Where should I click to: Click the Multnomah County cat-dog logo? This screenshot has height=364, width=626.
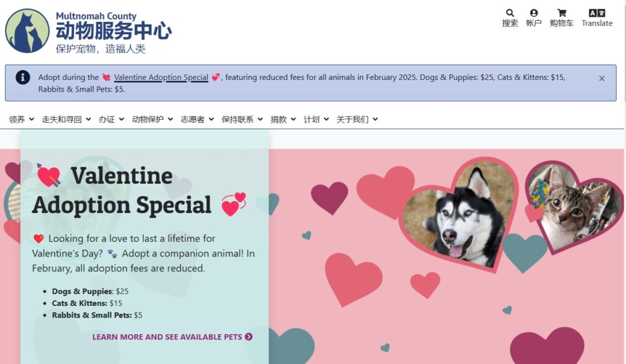coord(27,31)
